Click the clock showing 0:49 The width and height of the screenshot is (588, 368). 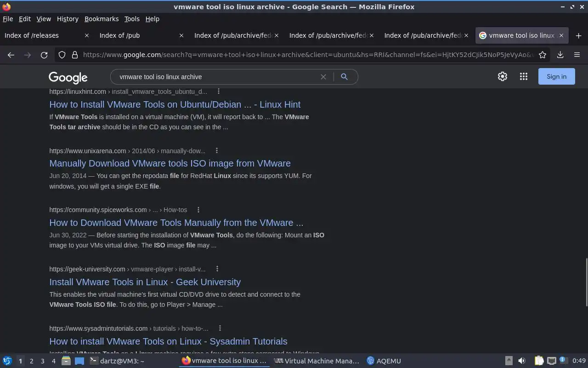coord(579,361)
